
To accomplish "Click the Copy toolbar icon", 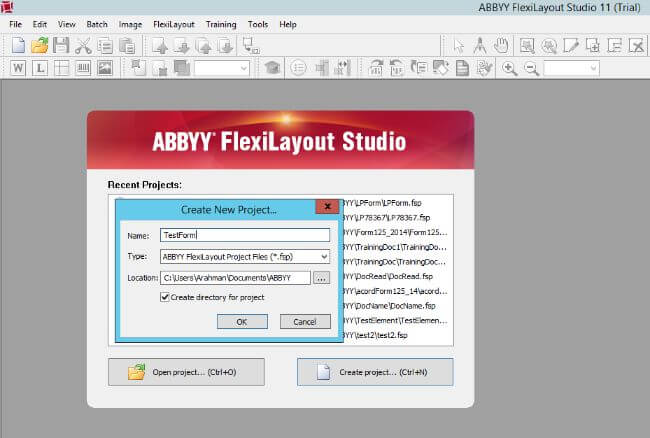I will click(105, 46).
